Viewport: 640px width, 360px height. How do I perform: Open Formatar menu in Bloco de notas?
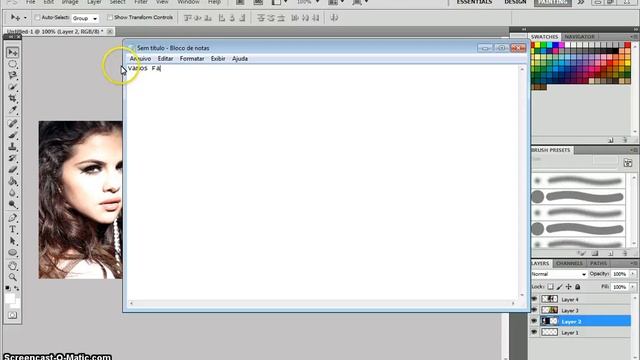192,59
